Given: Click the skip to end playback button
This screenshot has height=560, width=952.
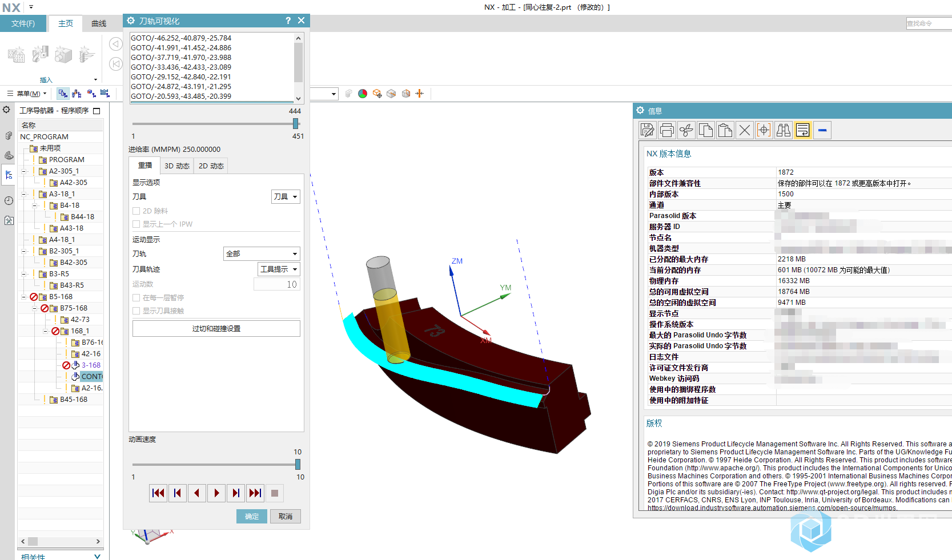Looking at the screenshot, I should tap(255, 493).
